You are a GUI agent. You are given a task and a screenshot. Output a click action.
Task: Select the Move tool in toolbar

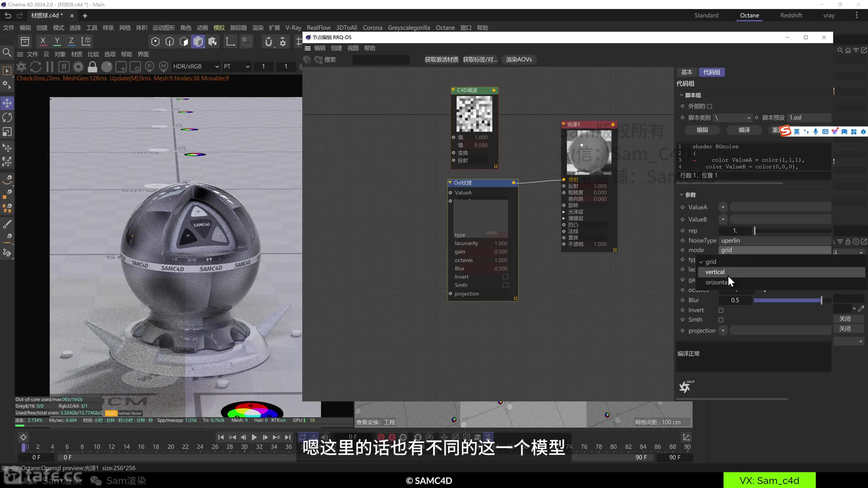point(8,102)
